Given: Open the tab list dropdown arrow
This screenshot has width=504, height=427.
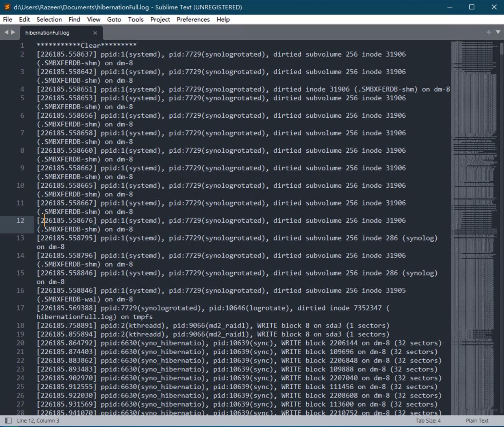Looking at the screenshot, I should [x=498, y=32].
